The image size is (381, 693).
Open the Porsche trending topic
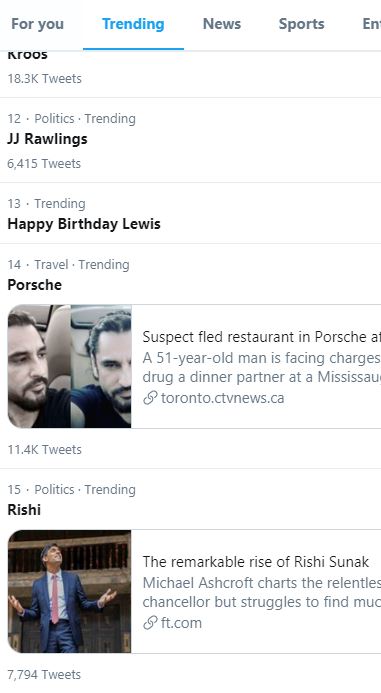(x=34, y=285)
